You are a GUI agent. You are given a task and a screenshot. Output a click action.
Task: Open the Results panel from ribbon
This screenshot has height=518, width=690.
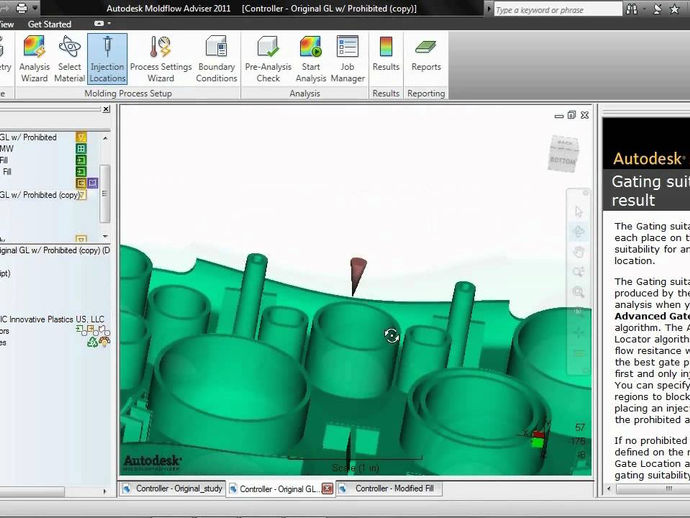[385, 54]
